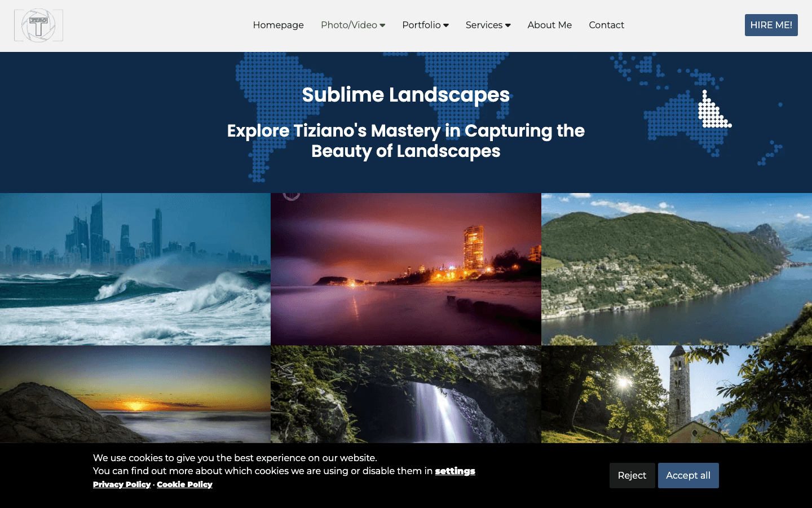Click Accept all cookies button
This screenshot has height=508, width=812.
tap(688, 475)
